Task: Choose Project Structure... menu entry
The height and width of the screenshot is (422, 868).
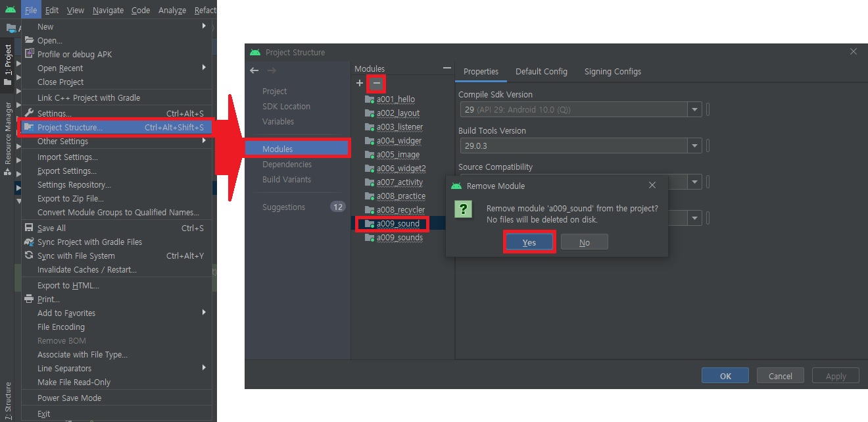Action: [x=116, y=127]
